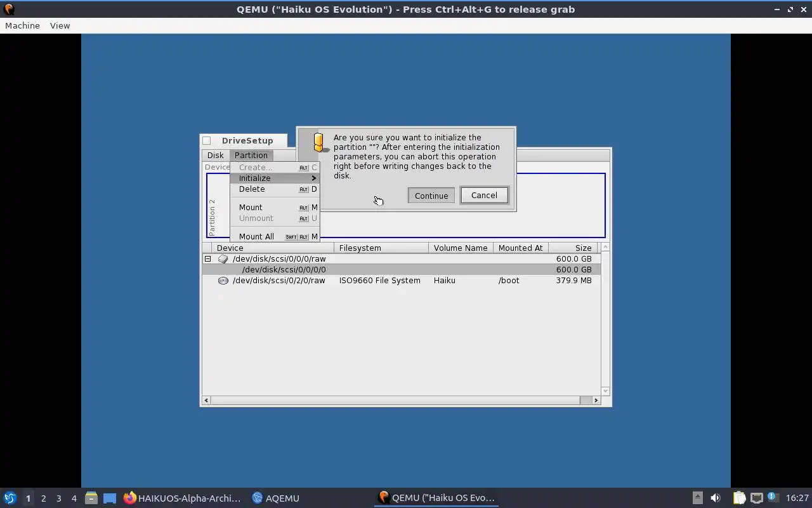Viewport: 812px width, 508px height.
Task: Select the CD icon for scsi/0/2/0/raw
Action: [223, 280]
